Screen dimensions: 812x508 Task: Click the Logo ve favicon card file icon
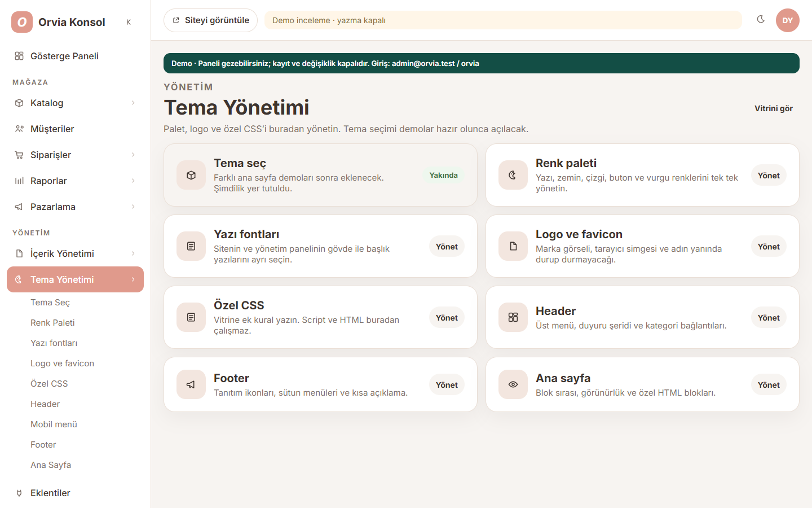pyautogui.click(x=513, y=246)
